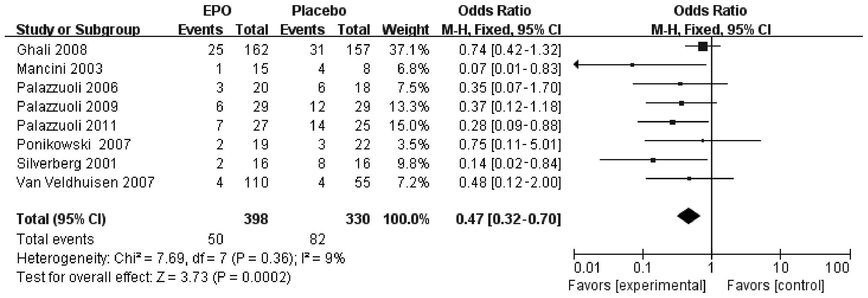Click the Ghali 2008 large square marker

(x=703, y=46)
